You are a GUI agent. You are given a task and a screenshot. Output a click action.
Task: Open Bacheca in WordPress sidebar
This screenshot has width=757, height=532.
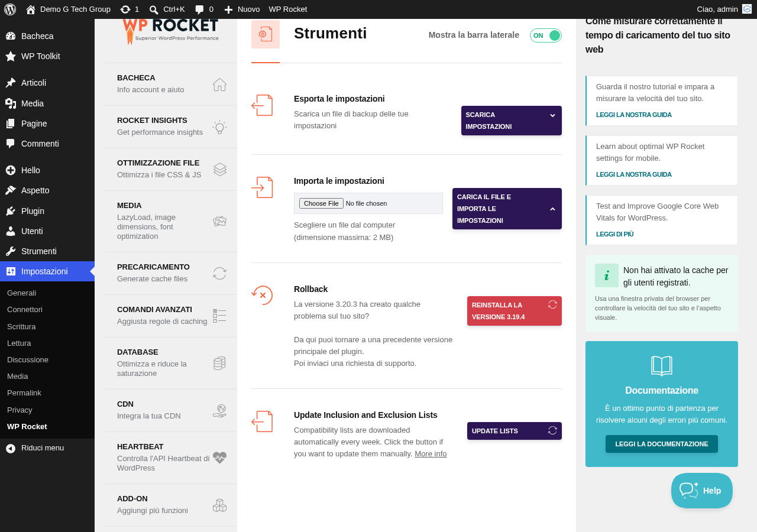tap(47, 36)
